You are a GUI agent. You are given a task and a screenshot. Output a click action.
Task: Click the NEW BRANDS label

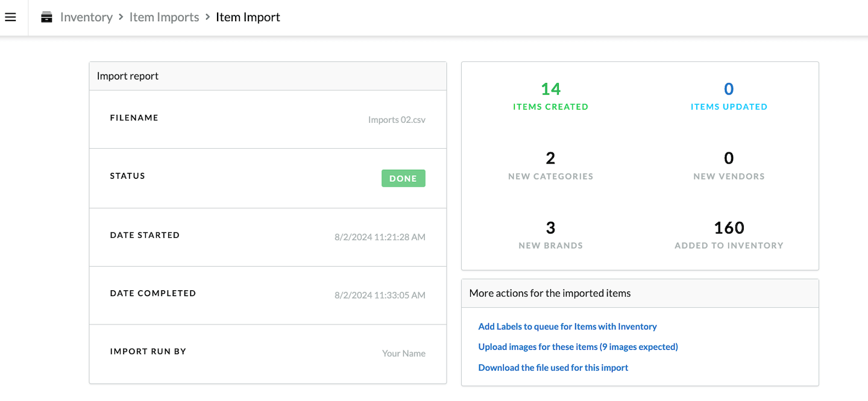pyautogui.click(x=550, y=246)
